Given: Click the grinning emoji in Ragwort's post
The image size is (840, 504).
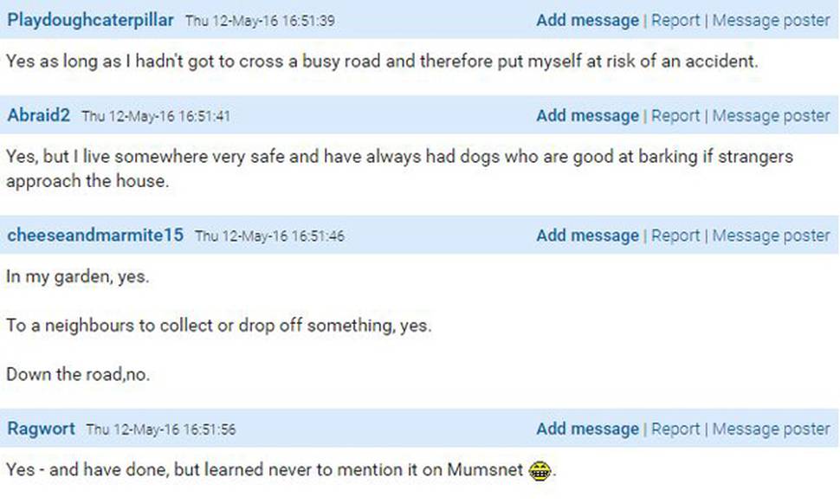Looking at the screenshot, I should (x=540, y=471).
